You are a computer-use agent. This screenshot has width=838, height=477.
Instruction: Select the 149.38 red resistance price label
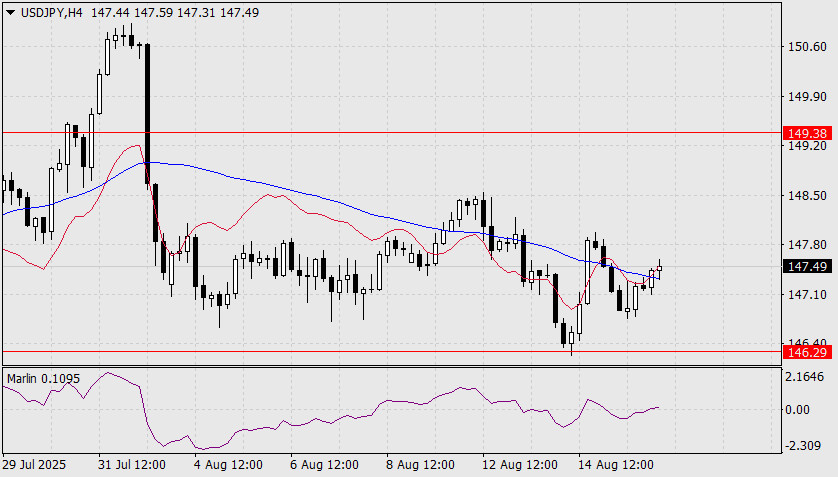807,133
